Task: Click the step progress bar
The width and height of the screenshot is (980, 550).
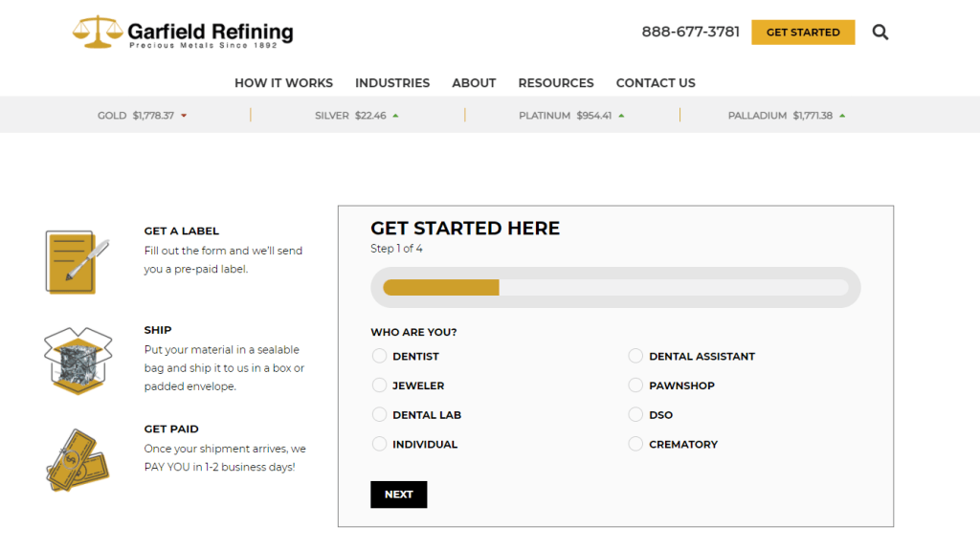Action: click(x=615, y=287)
